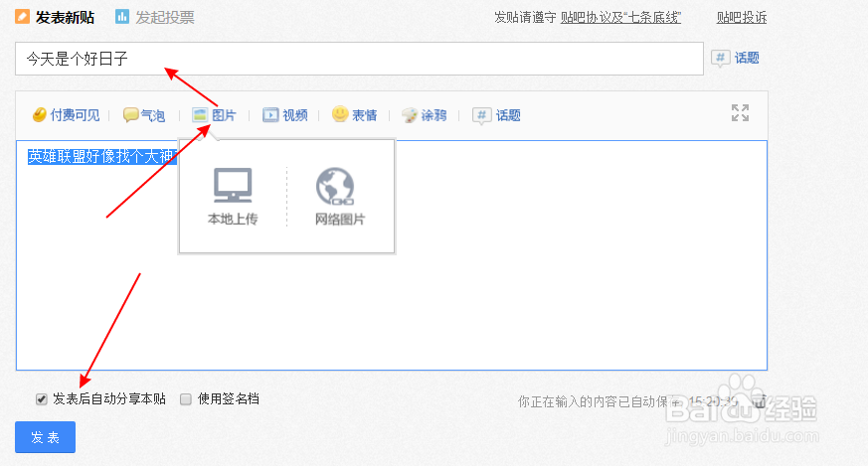Open the 付费可见 paid-visible option
Image resolution: width=868 pixels, height=466 pixels.
[x=66, y=115]
